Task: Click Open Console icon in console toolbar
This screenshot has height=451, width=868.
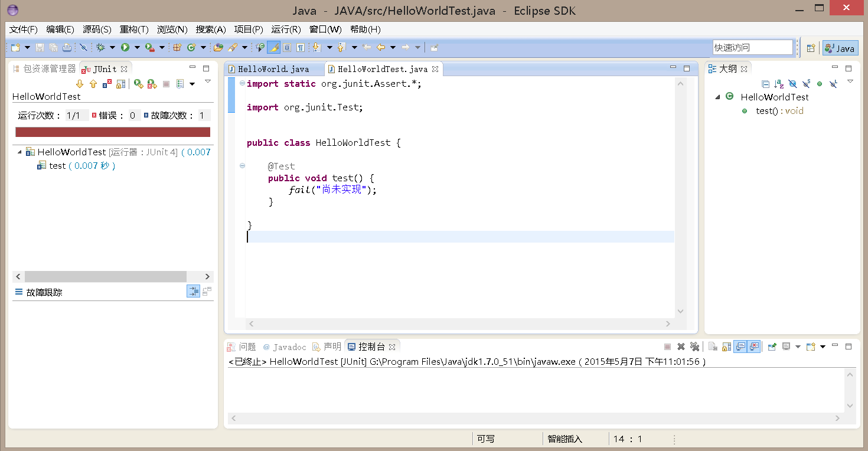Action: (x=811, y=347)
